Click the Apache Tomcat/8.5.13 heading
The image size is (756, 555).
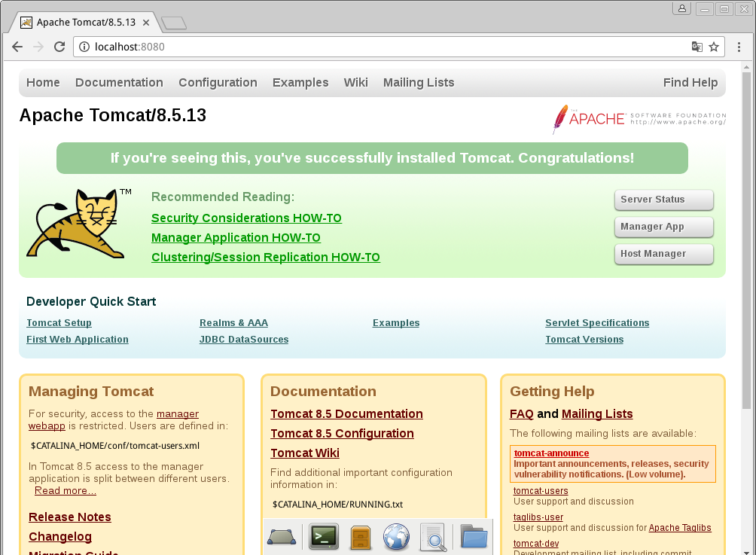tap(113, 115)
